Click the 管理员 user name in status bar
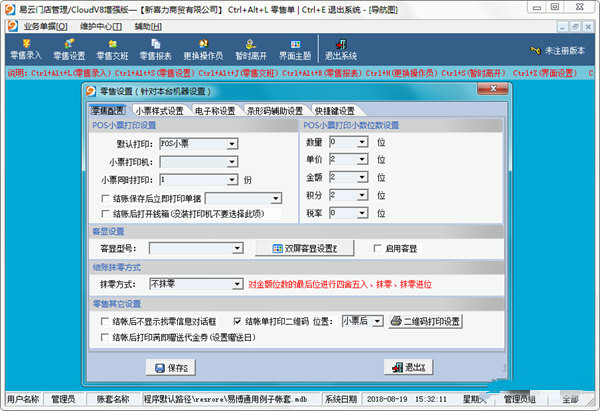 pos(64,399)
